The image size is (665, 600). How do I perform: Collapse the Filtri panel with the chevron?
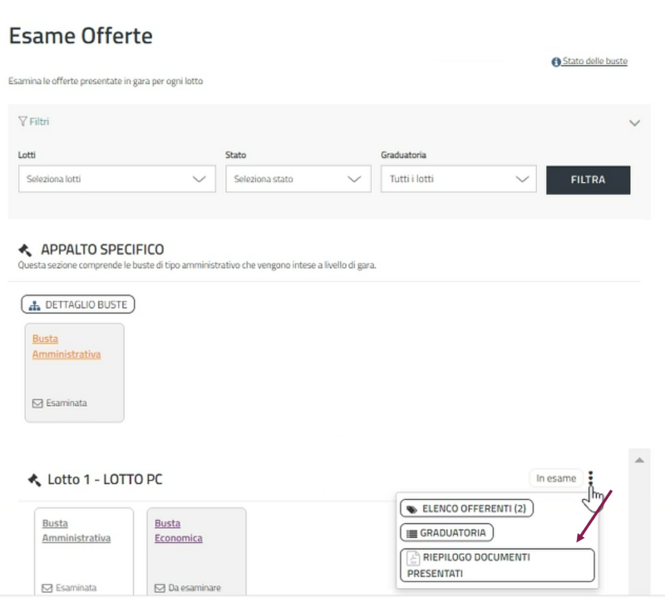[634, 123]
